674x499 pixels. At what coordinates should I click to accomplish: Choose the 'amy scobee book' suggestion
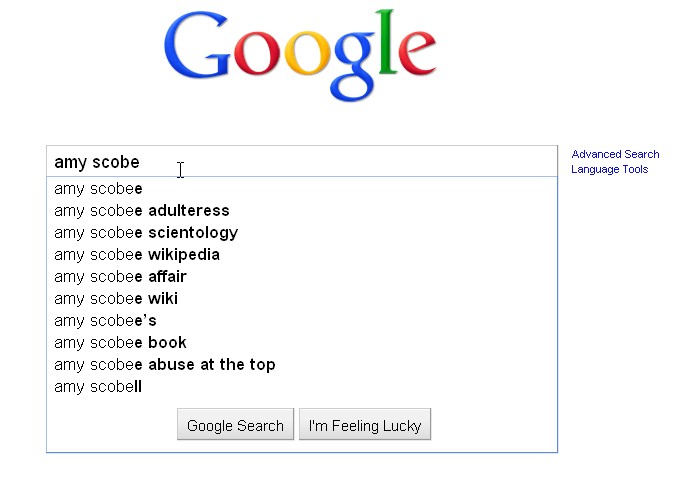[x=120, y=342]
